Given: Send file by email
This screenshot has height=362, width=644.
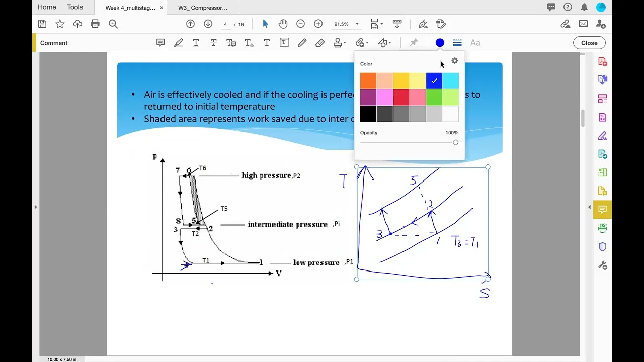Looking at the screenshot, I should tap(583, 24).
